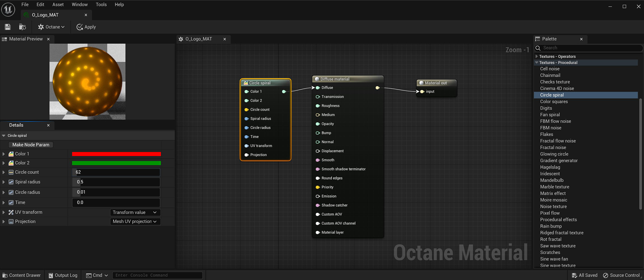Open the Content Drawer
The image size is (644, 280).
22,275
